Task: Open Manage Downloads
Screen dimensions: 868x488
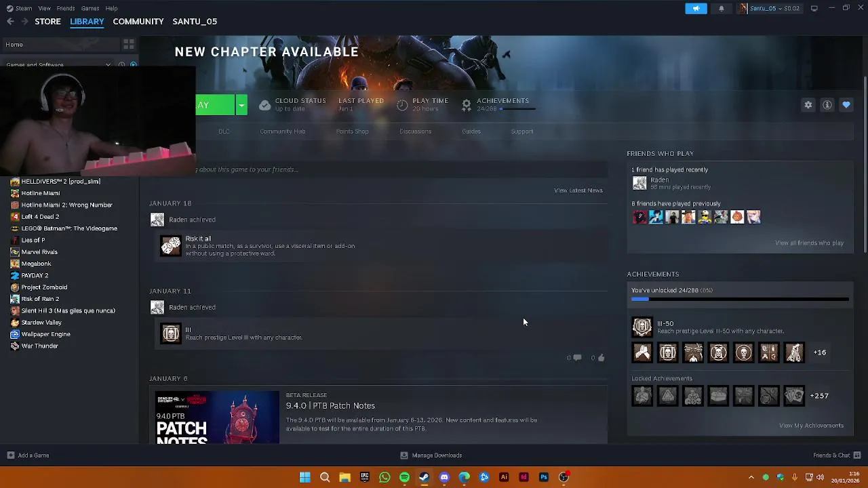Action: click(x=431, y=455)
